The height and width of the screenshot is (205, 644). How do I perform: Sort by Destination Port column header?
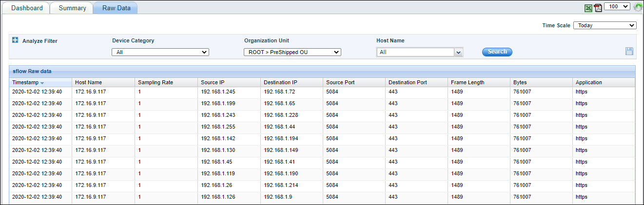408,82
